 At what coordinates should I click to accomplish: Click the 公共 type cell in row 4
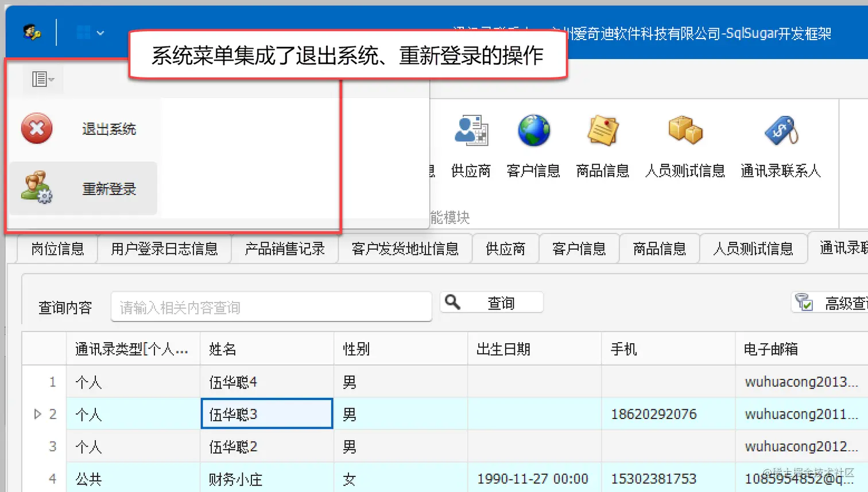pyautogui.click(x=133, y=478)
